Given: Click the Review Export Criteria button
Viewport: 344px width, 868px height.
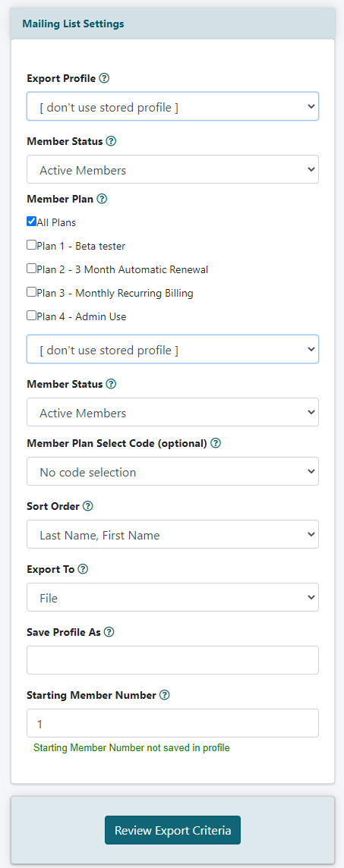Looking at the screenshot, I should pyautogui.click(x=173, y=830).
